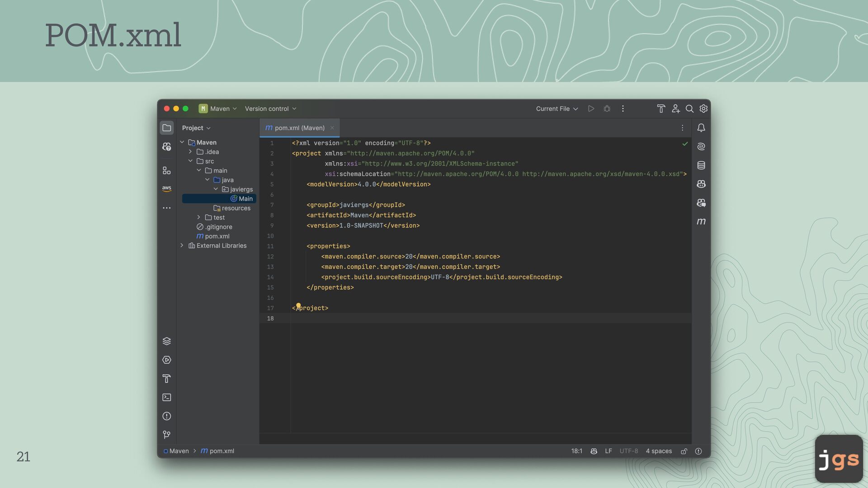The image size is (868, 488).
Task: Click the 4 spaces indent setting
Action: [658, 451]
